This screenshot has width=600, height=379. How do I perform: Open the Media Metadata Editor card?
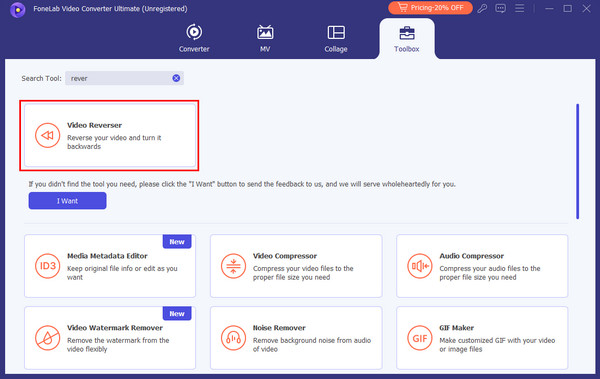(110, 266)
